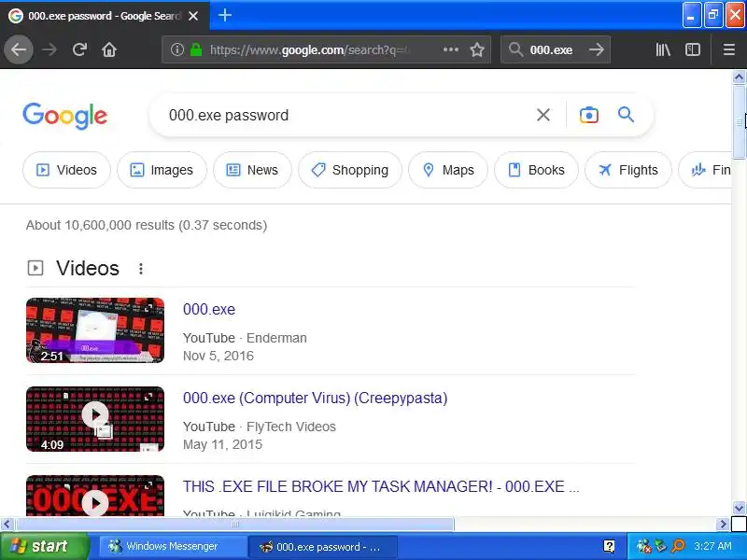Open a new tab with the plus button

click(x=225, y=15)
